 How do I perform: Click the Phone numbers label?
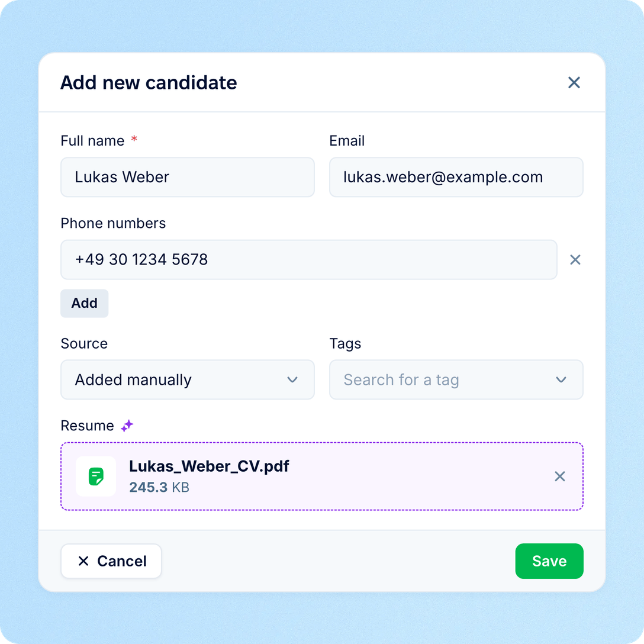point(113,223)
